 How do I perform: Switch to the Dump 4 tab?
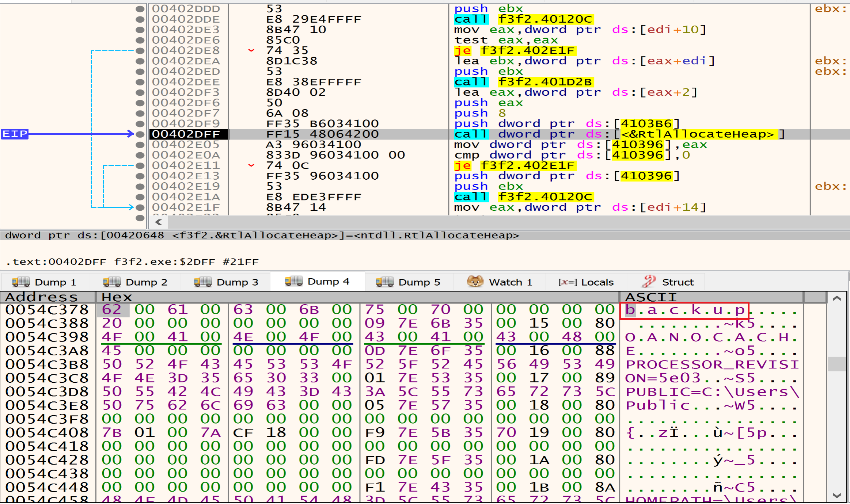click(317, 281)
